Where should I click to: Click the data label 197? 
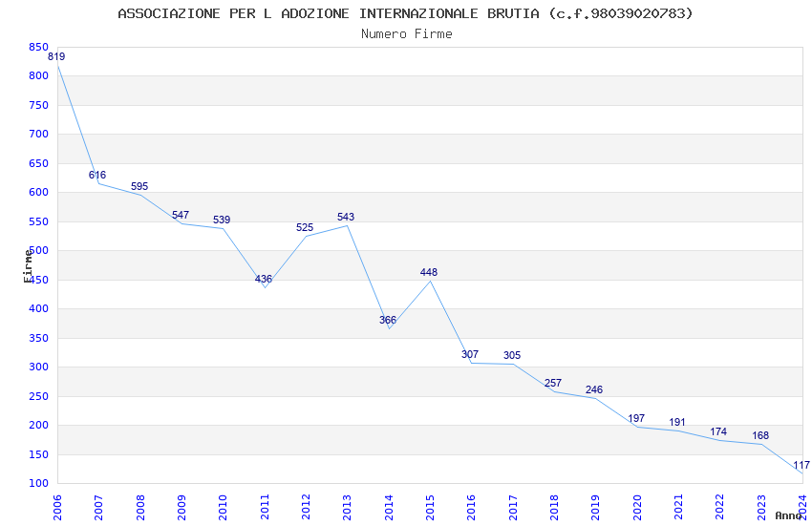pos(636,418)
